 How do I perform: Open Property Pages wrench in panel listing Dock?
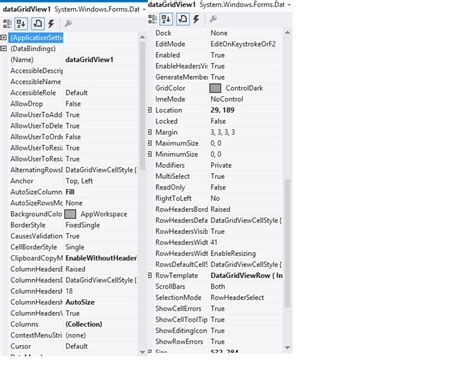point(213,19)
